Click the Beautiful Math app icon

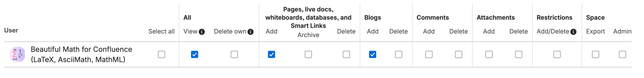coord(18,54)
